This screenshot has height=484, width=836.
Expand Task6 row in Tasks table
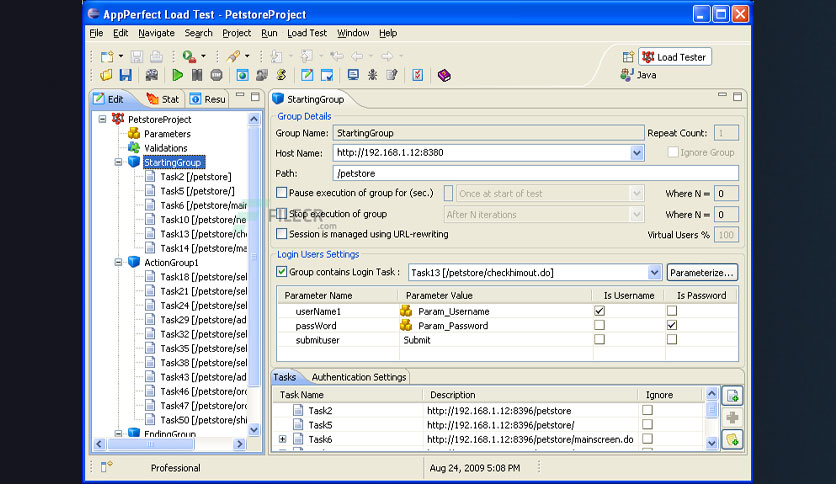[283, 439]
